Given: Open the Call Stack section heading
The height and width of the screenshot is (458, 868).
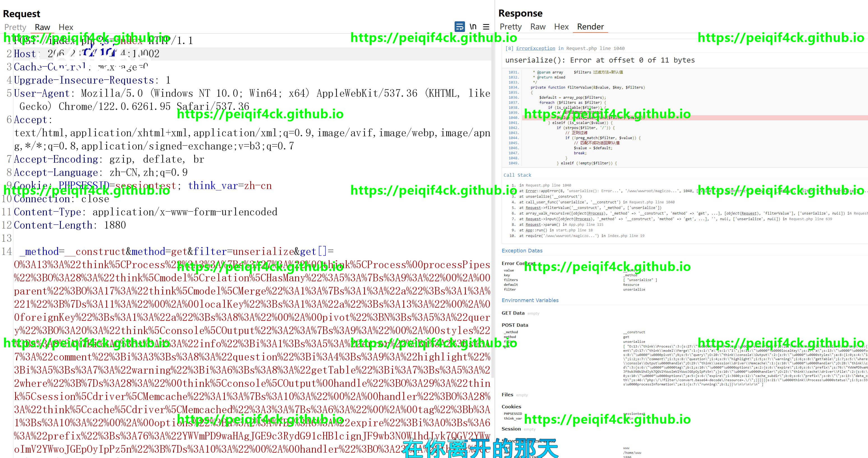Looking at the screenshot, I should (517, 175).
